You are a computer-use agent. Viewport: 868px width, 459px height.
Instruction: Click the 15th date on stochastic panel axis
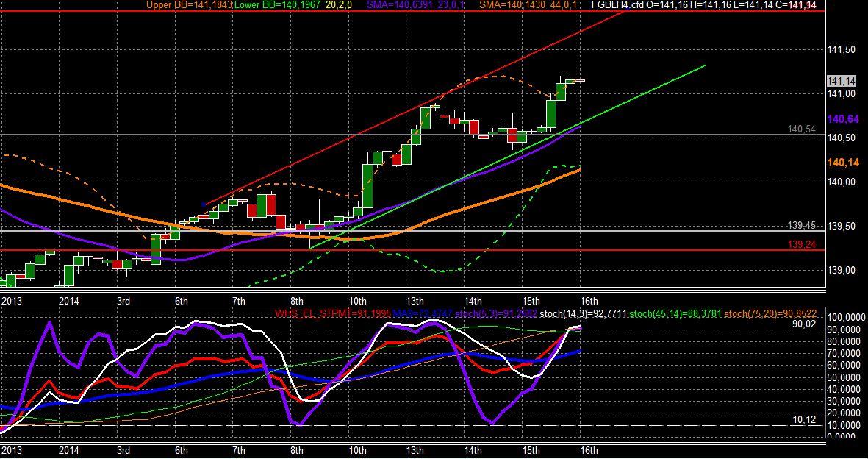pos(531,450)
